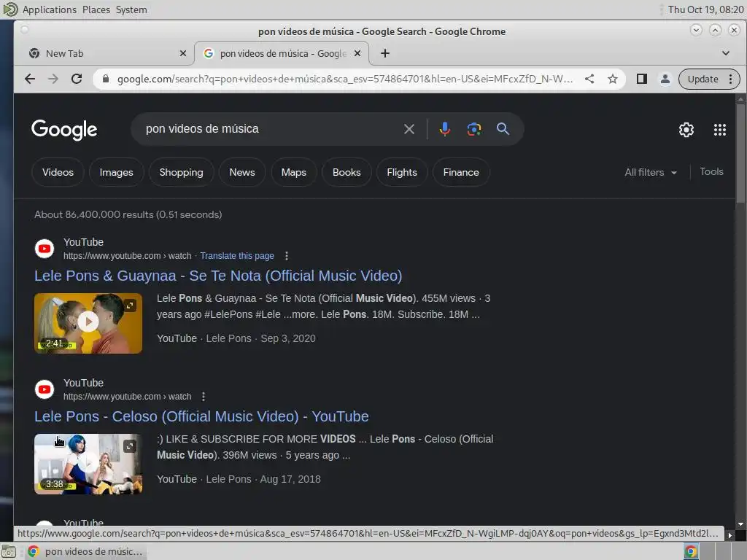
Task: Close the New Tab tab
Action: coord(183,53)
